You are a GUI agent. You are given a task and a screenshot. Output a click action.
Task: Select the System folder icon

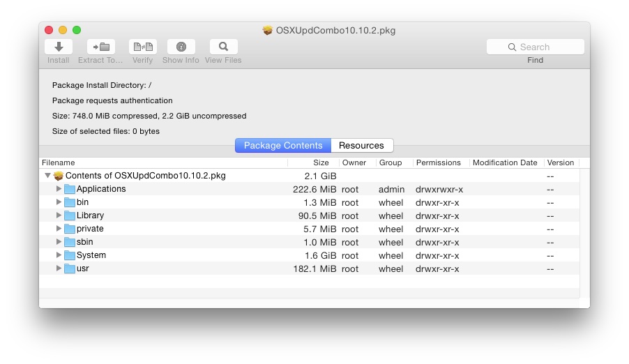tap(70, 255)
